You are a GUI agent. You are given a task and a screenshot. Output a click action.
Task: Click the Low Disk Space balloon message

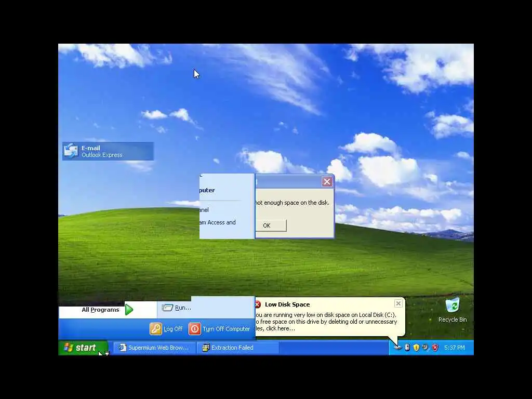click(326, 322)
